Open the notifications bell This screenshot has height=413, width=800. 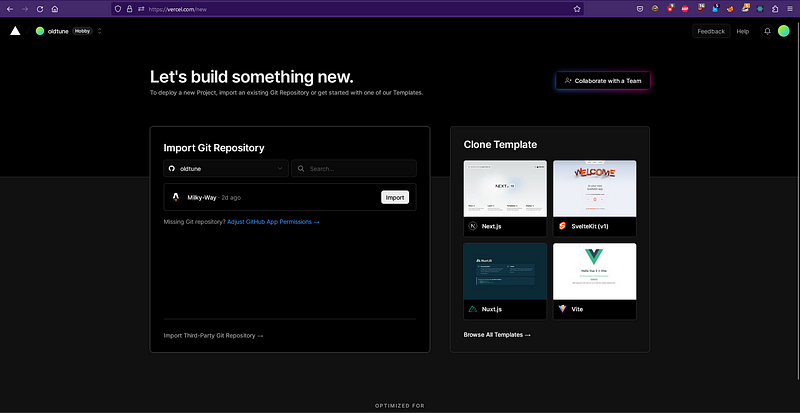pyautogui.click(x=767, y=31)
